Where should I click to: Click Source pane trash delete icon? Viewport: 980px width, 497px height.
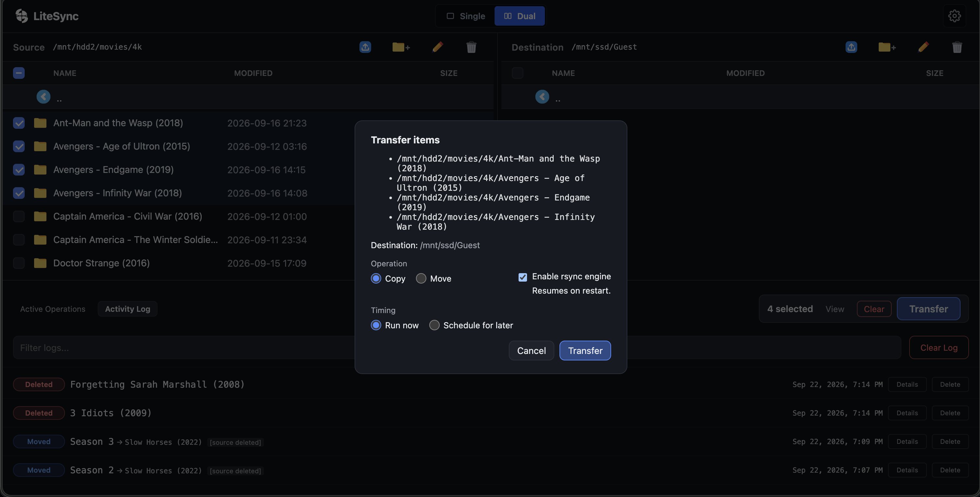pyautogui.click(x=471, y=47)
